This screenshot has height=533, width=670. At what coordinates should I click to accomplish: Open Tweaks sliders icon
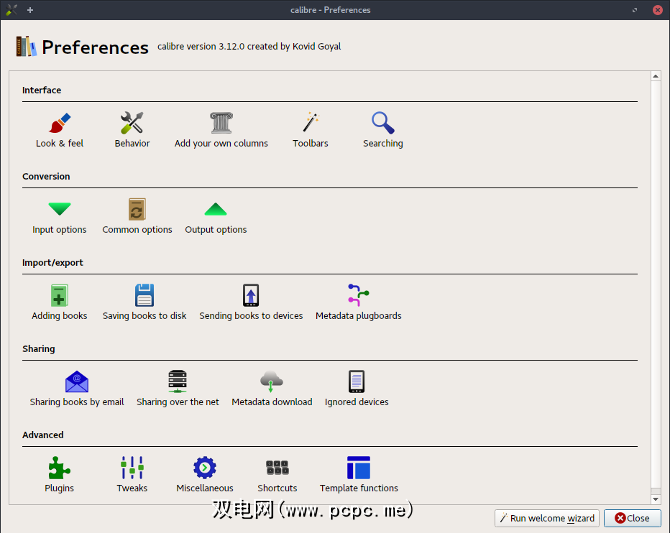pyautogui.click(x=132, y=468)
